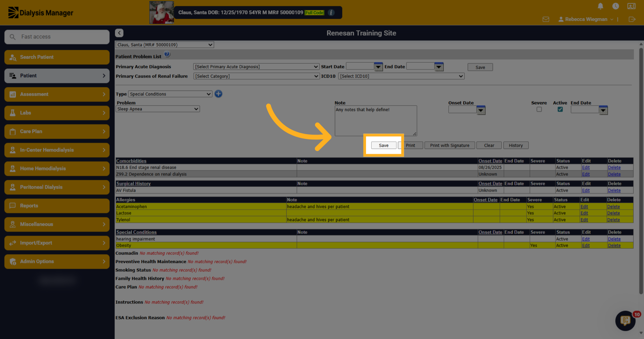Screen dimensions: 644x339
Task: Open the Start Date calendar picker
Action: (x=378, y=67)
